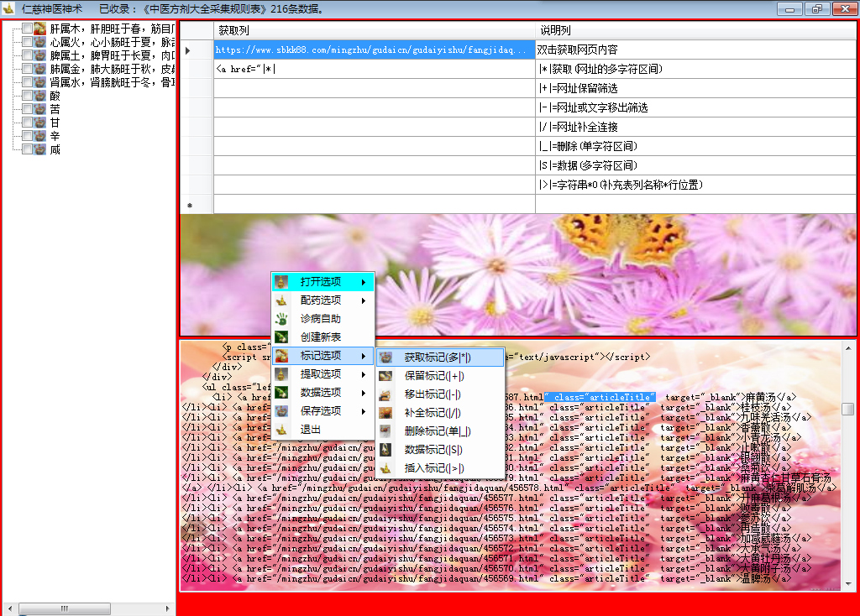The width and height of the screenshot is (860, 616).
Task: Click the 打开选项 menu icon
Action: pyautogui.click(x=281, y=282)
